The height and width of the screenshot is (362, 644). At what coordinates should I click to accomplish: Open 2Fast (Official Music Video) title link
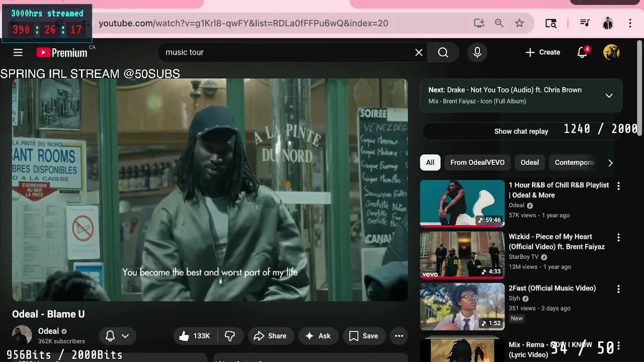click(552, 288)
